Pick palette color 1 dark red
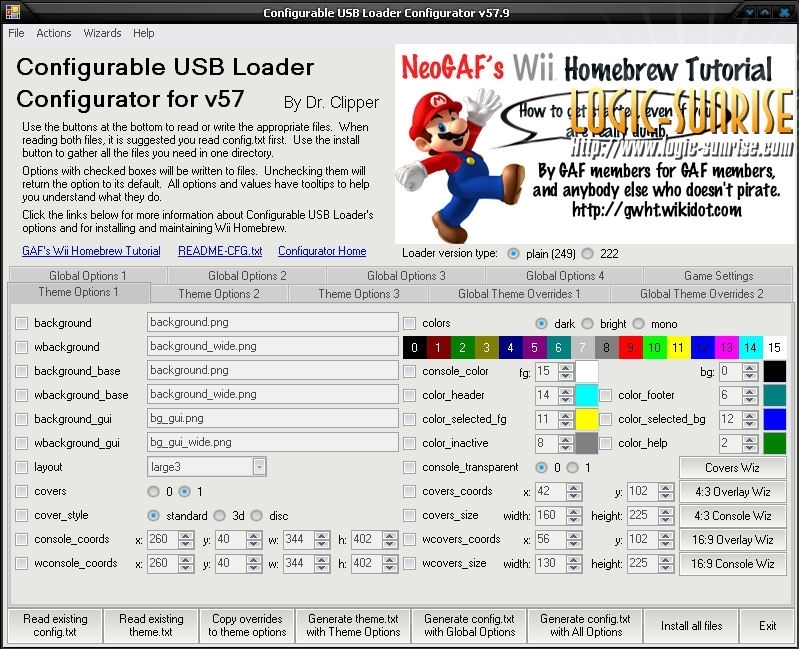 coord(438,347)
